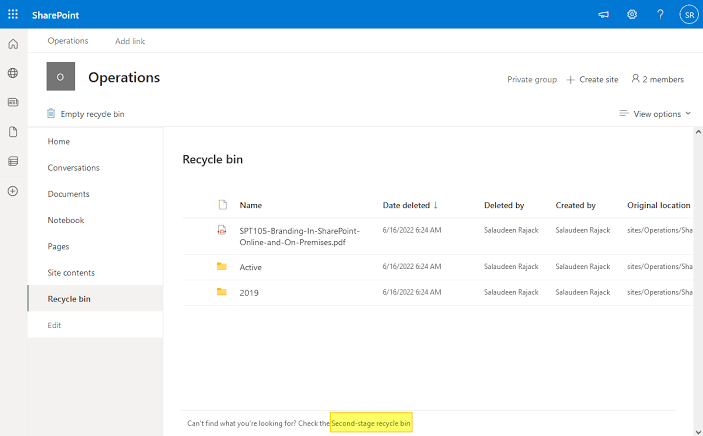Viewport: 703px width, 436px height.
Task: Click Deleted by Salaudeen Rajack in 2019 row
Action: pos(511,292)
